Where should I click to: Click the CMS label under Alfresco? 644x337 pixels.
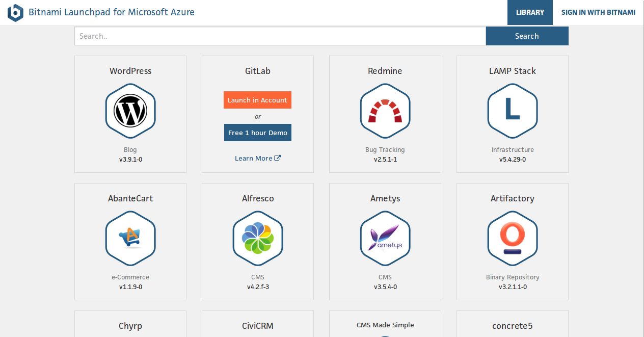point(258,277)
